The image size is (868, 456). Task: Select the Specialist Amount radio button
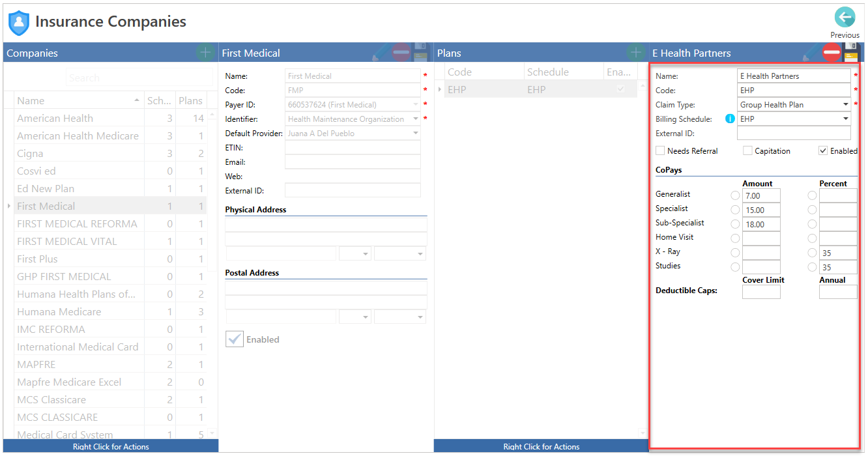tap(735, 209)
